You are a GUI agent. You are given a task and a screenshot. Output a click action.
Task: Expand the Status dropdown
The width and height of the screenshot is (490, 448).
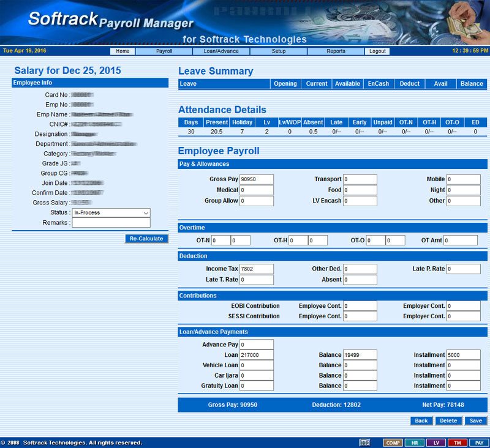111,213
